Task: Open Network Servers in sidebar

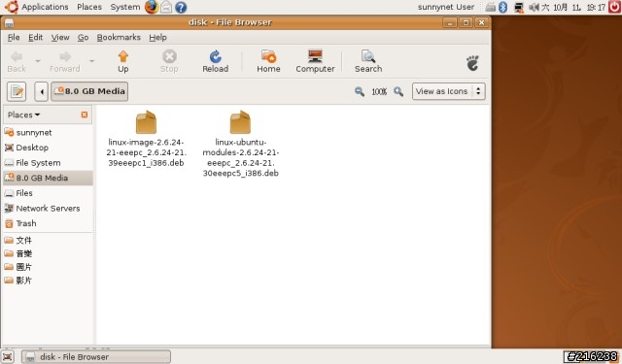Action: click(48, 208)
